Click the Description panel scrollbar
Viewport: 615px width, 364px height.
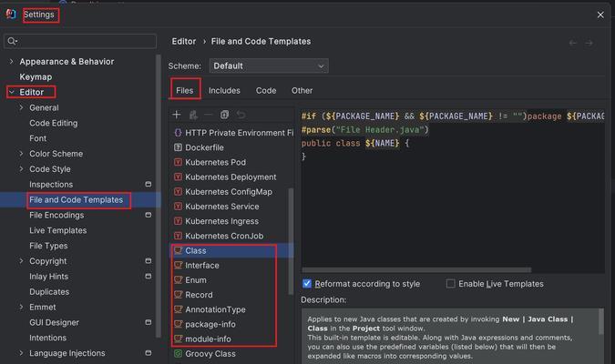pos(601,322)
